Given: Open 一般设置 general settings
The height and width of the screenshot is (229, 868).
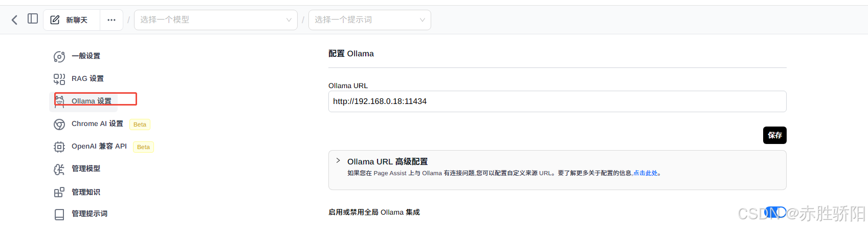Looking at the screenshot, I should click(x=86, y=56).
